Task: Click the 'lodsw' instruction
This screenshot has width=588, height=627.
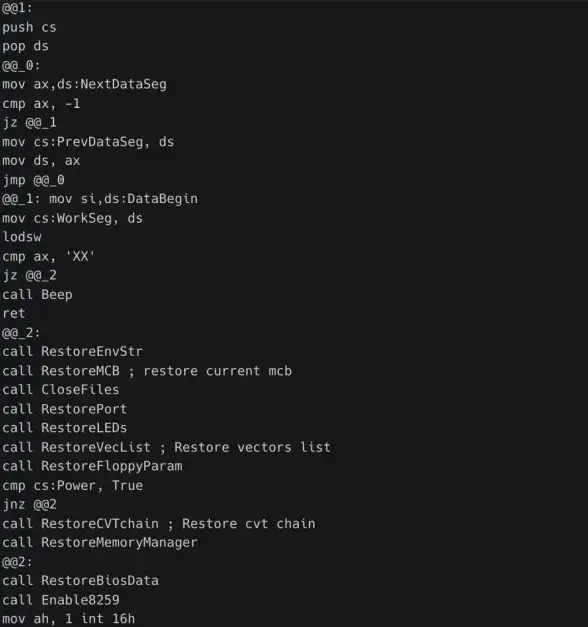Action: click(x=22, y=237)
